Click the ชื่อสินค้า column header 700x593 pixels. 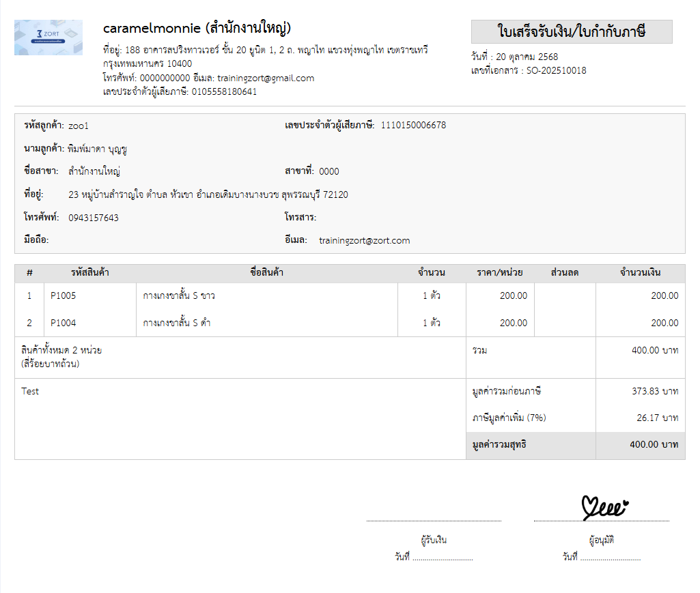[267, 273]
